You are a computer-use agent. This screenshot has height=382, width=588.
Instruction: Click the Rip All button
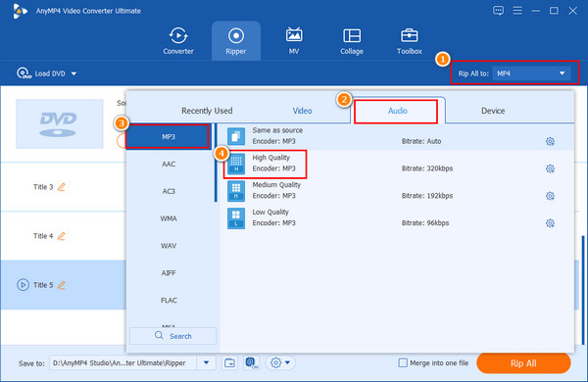(523, 362)
